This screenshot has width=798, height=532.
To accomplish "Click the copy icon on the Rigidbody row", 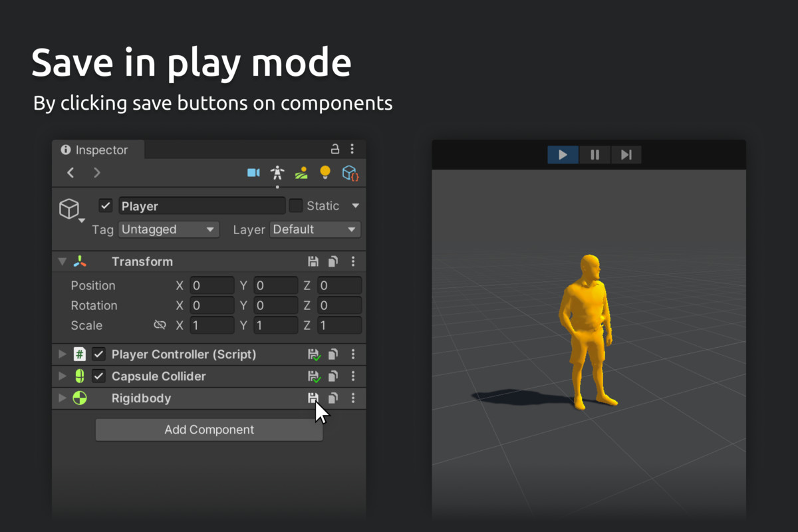I will tap(333, 398).
